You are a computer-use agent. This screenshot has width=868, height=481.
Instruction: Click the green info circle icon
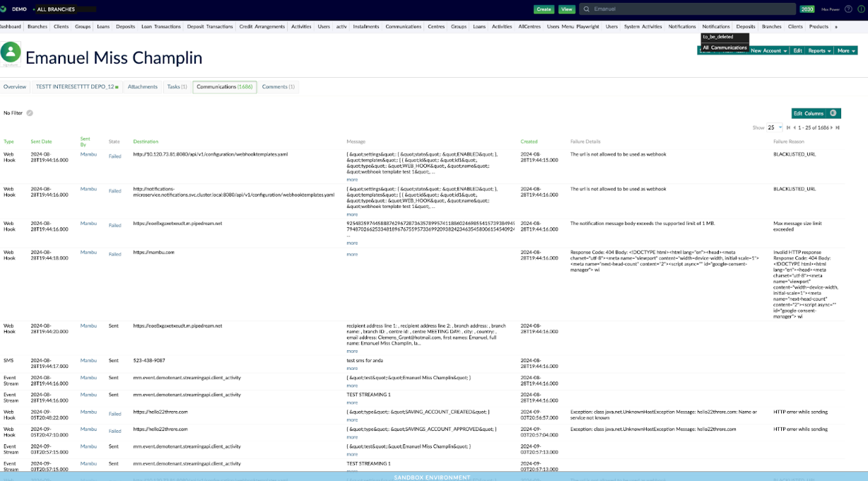860,9
